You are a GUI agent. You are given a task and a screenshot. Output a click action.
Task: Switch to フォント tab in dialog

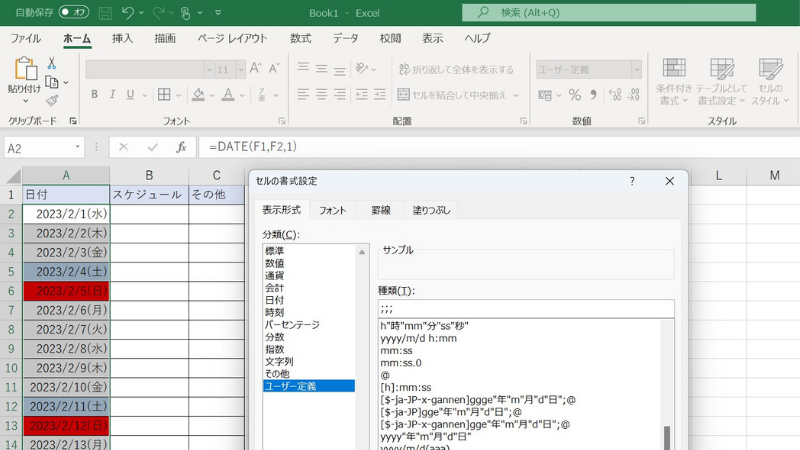click(x=333, y=210)
